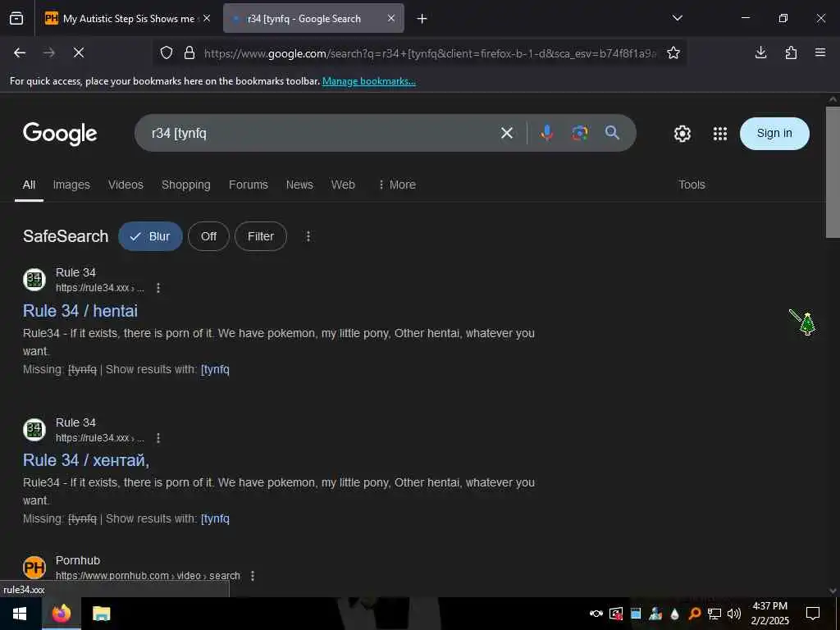This screenshot has height=630, width=840.
Task: Turn SafeSearch Off
Action: (208, 236)
